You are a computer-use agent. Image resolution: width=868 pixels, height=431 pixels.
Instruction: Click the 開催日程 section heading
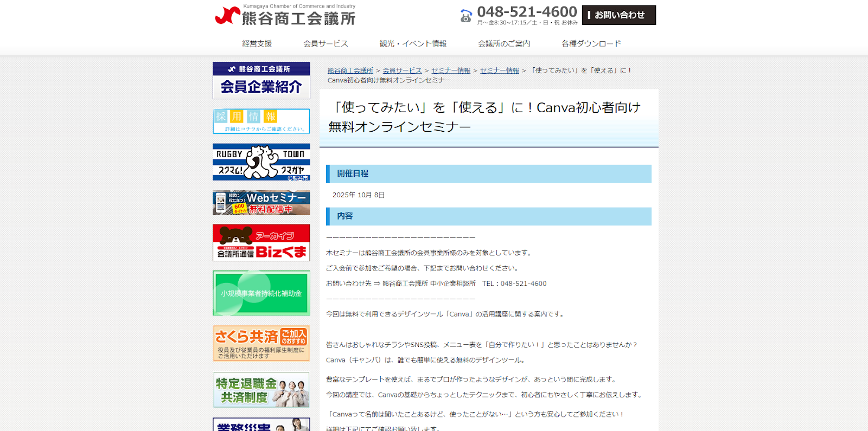489,173
